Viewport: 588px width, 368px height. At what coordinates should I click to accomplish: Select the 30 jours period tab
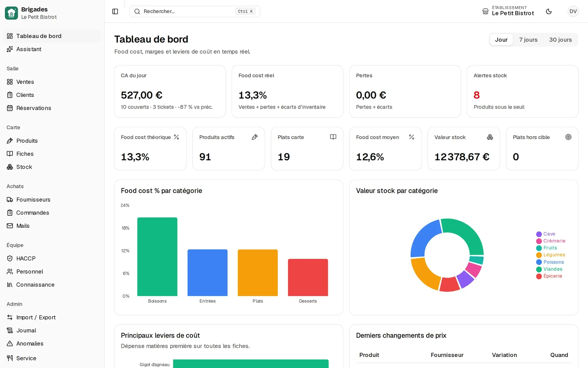click(560, 40)
